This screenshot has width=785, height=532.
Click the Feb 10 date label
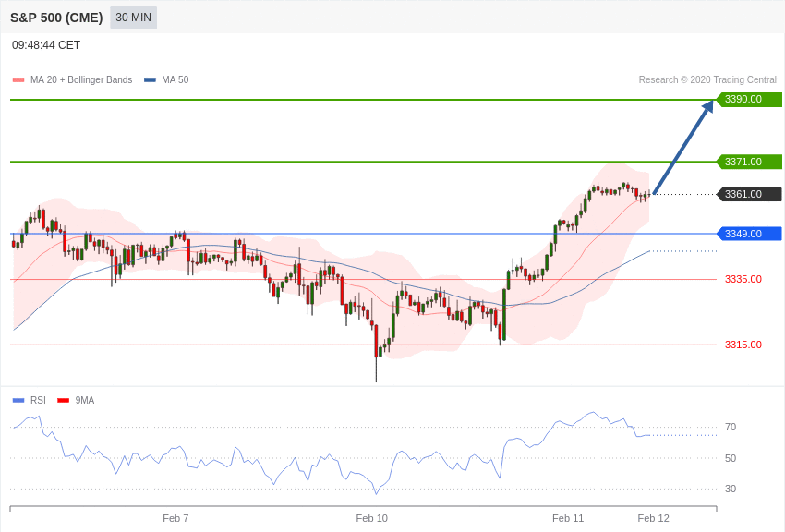pos(372,518)
